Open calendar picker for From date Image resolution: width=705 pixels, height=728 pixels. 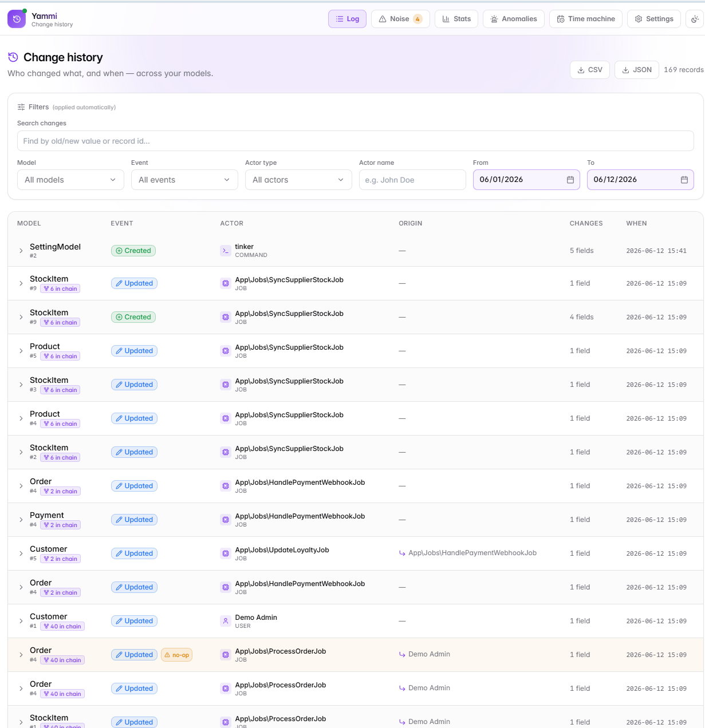pyautogui.click(x=570, y=180)
